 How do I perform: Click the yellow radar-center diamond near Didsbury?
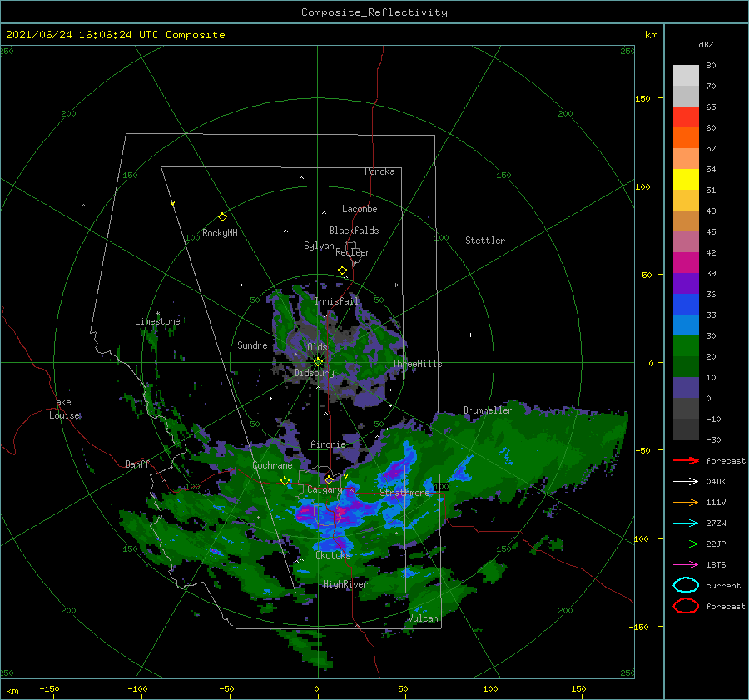[318, 362]
